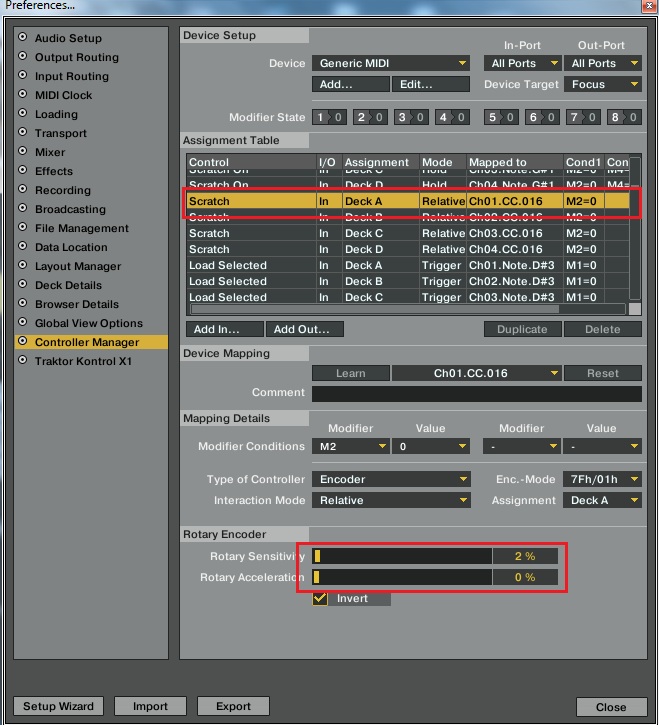
Task: Click the Mapped to column header
Action: (x=515, y=162)
